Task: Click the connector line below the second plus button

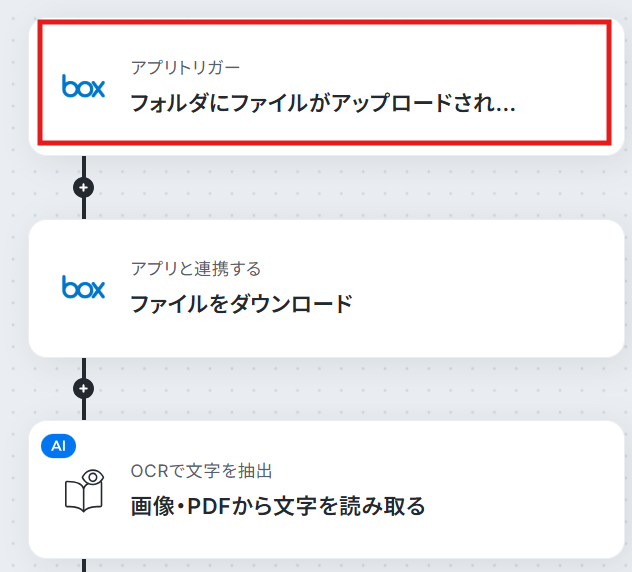Action: [84, 410]
